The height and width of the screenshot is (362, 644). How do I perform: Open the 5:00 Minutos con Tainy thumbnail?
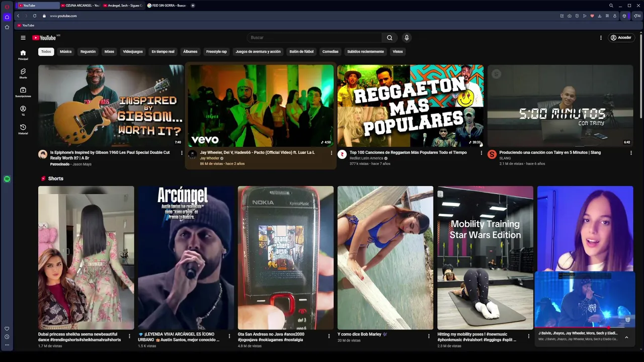pyautogui.click(x=560, y=106)
